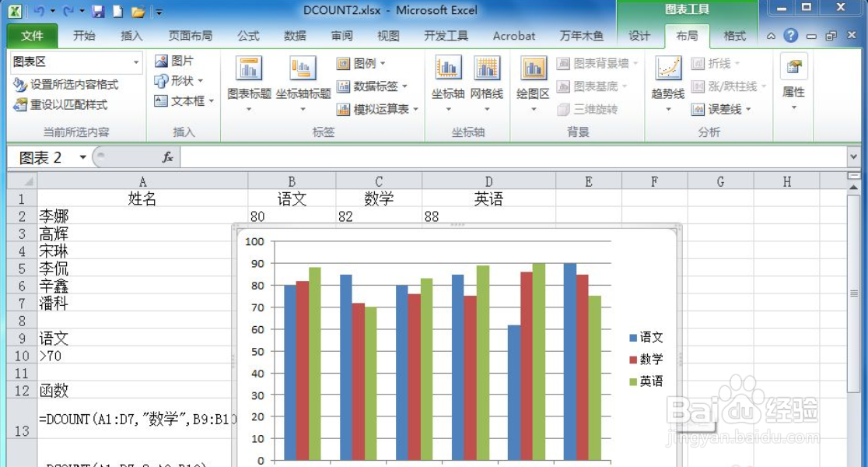The image size is (868, 467).
Task: Open the gridlines (网格线) options
Action: click(487, 83)
